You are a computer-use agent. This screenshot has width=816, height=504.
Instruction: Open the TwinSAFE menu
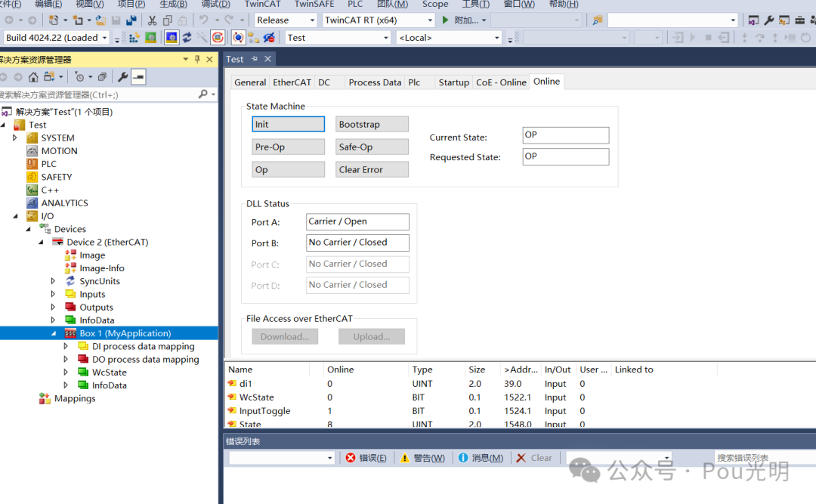tap(314, 5)
